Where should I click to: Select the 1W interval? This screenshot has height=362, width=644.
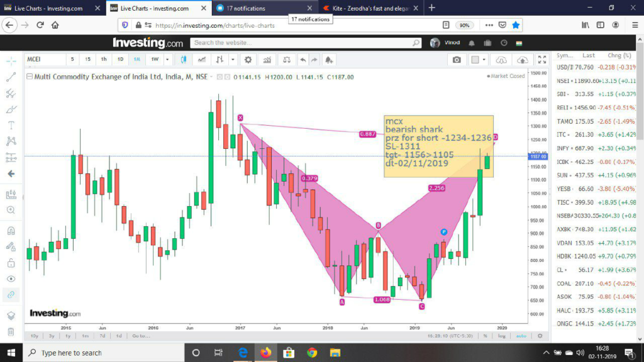click(155, 60)
